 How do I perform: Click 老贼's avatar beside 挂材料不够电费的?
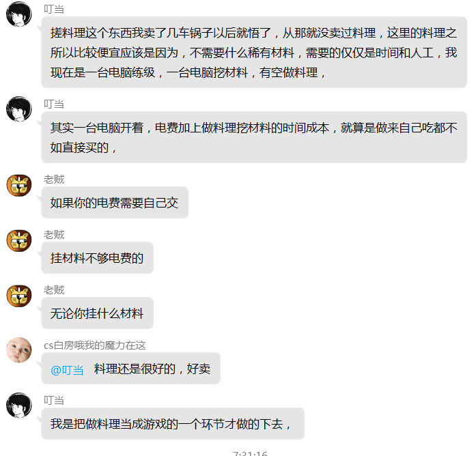tap(19, 240)
